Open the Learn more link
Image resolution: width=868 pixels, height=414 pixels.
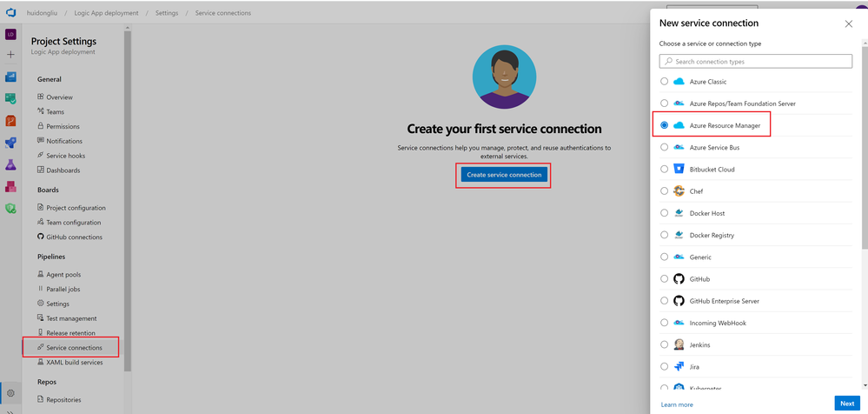(x=677, y=404)
